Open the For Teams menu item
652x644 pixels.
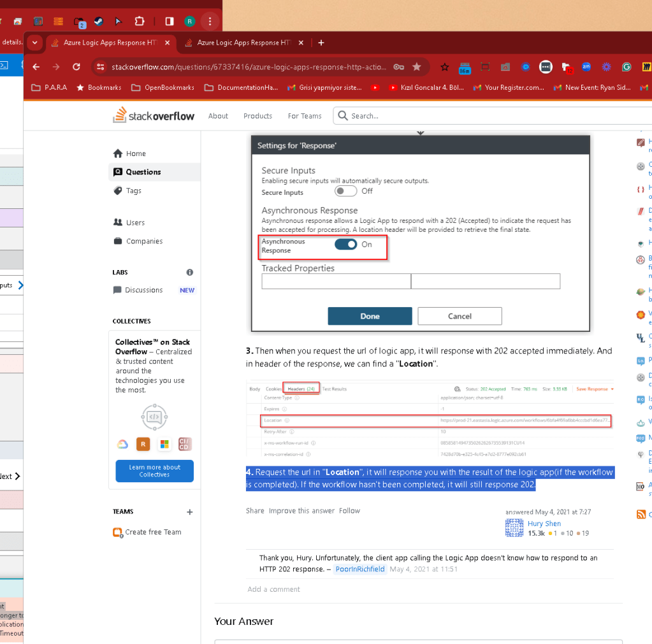click(x=305, y=116)
